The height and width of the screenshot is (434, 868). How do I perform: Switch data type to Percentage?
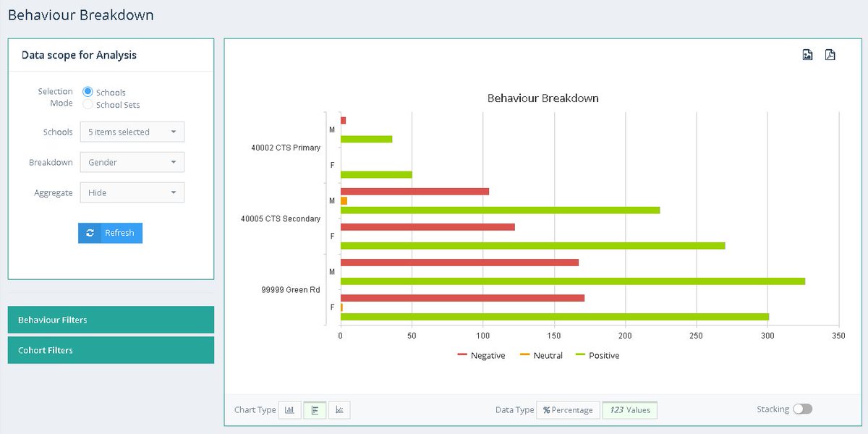pyautogui.click(x=568, y=410)
